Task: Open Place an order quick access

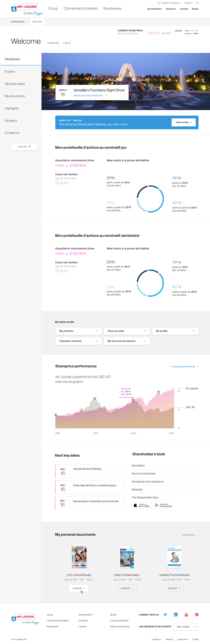Action: [127, 331]
